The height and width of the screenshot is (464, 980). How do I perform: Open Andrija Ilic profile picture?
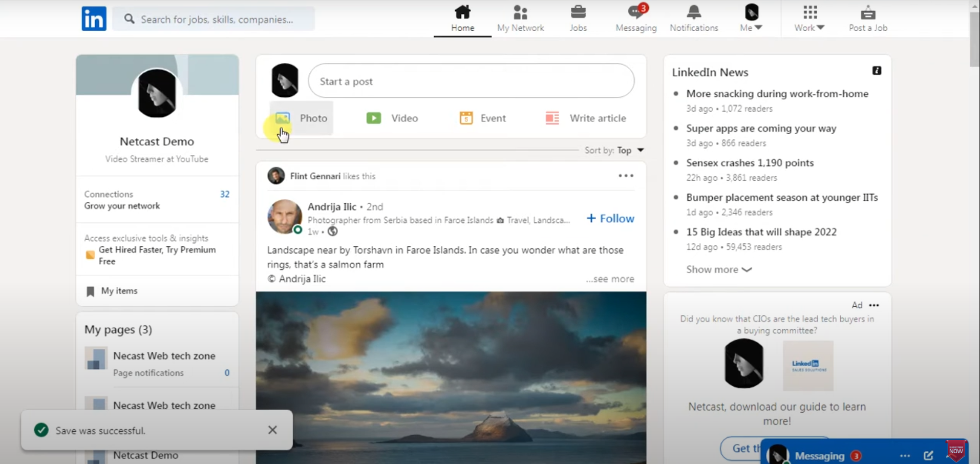pos(285,217)
